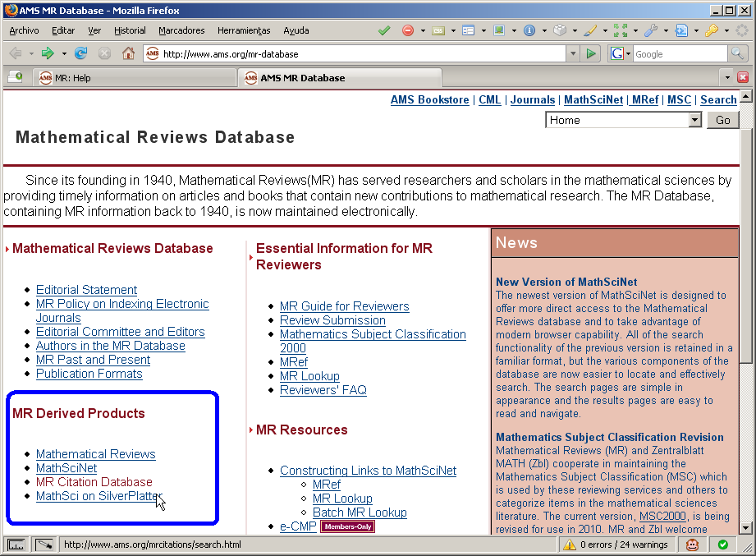Open the URL bar history dropdown arrow

[573, 53]
